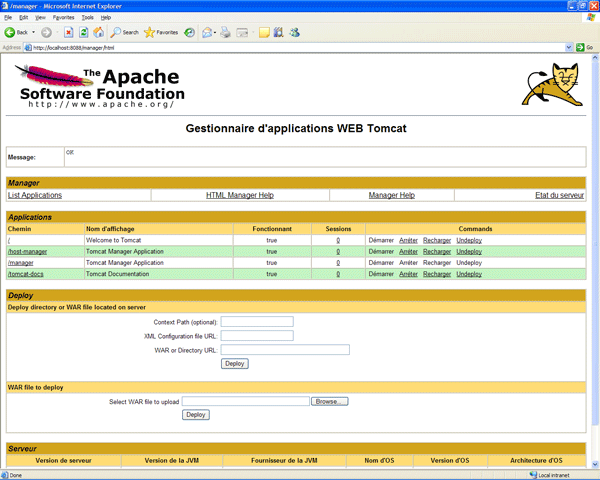Open the Tools menu
The height and width of the screenshot is (480, 600).
click(x=88, y=17)
